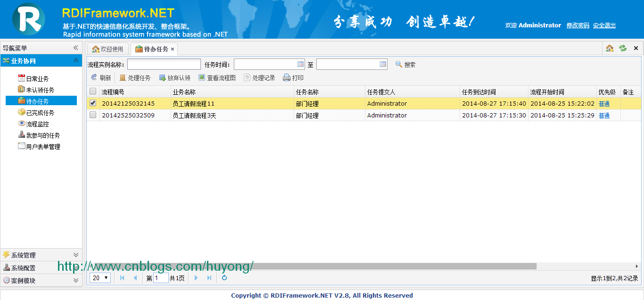Open 流程监控 in the navigation tree
This screenshot has width=644, height=300.
37,124
